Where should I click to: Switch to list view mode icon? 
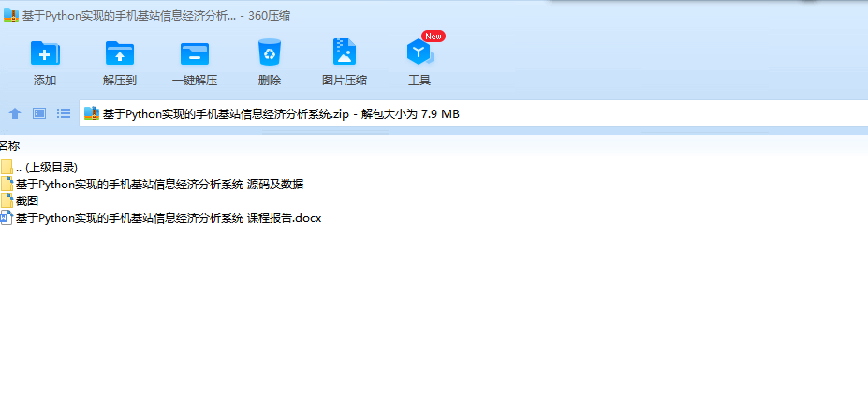coord(64,113)
